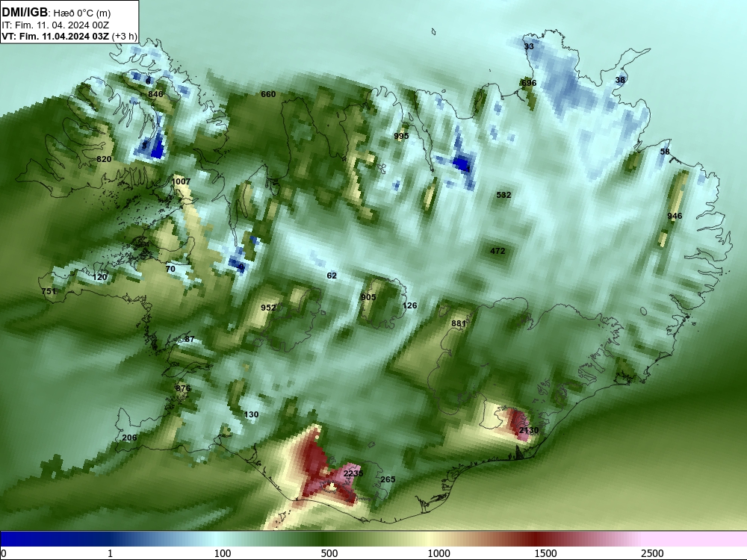Click the 905 label in central Iceland
This screenshot has width=747, height=560.
(368, 297)
